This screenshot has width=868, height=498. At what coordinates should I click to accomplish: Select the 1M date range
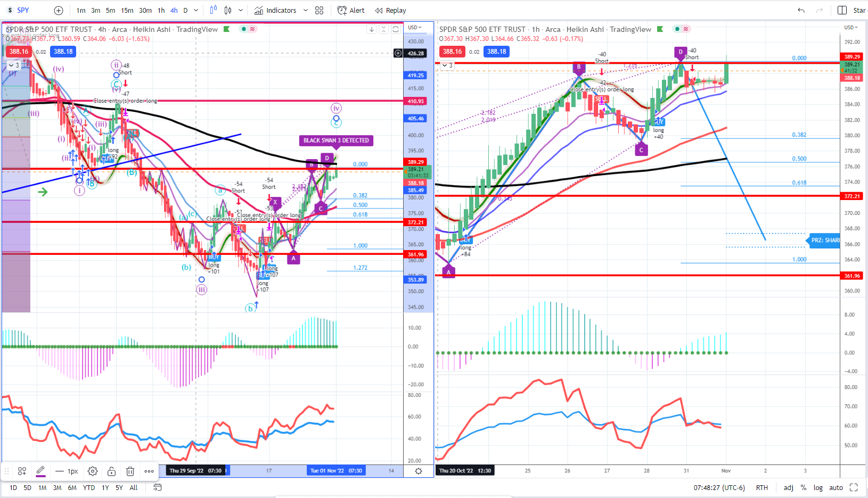(x=43, y=487)
